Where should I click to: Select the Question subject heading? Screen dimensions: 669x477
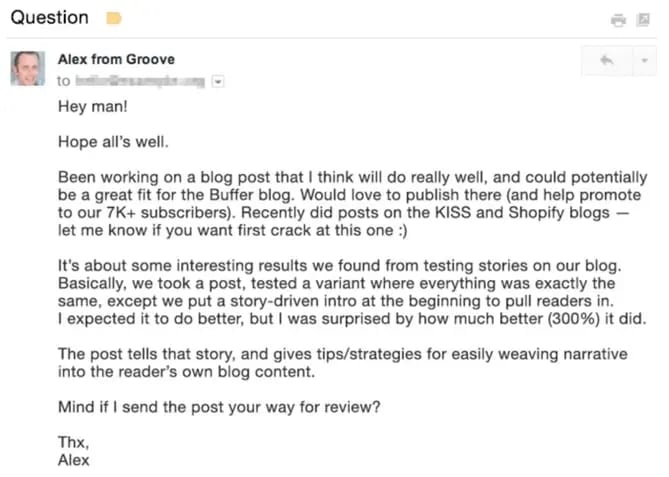coord(49,17)
